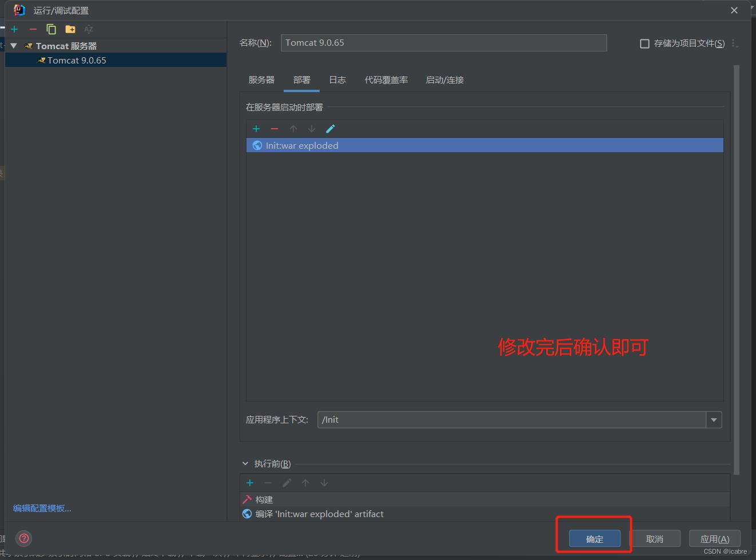
Task: Create new configuration folder icon
Action: coord(70,29)
